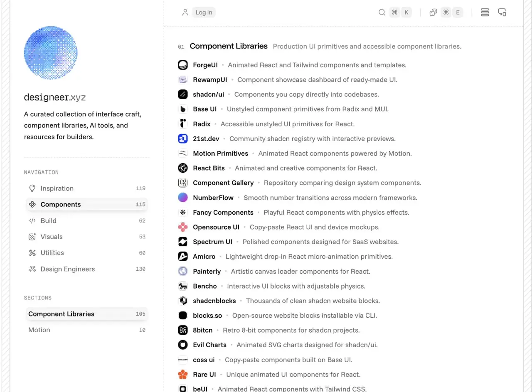Click 'Interactive UI blocks with adjustable physics.'

[x=296, y=286]
